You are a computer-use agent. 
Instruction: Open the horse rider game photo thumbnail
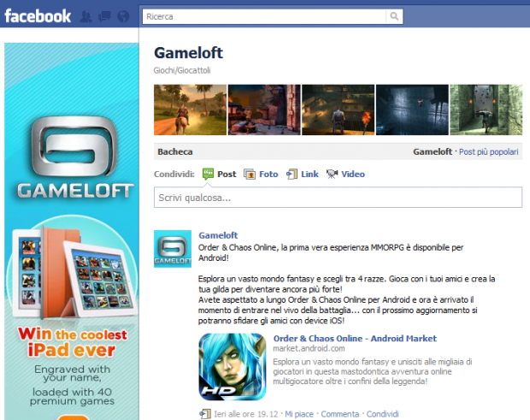point(190,109)
